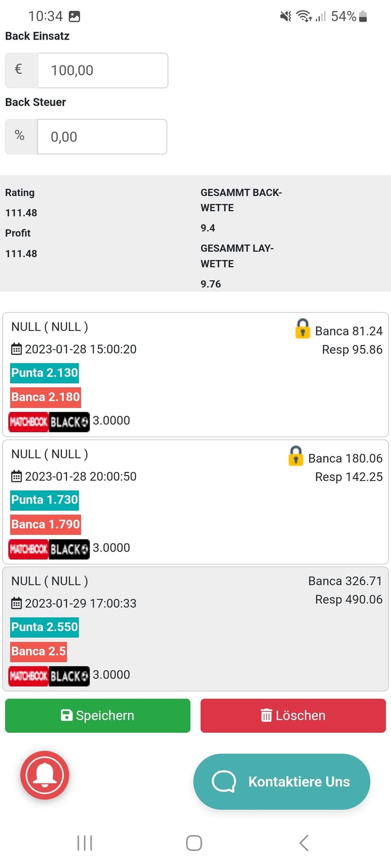Edit the Back Steuer percentage field
This screenshot has height=868, width=391.
(x=102, y=137)
